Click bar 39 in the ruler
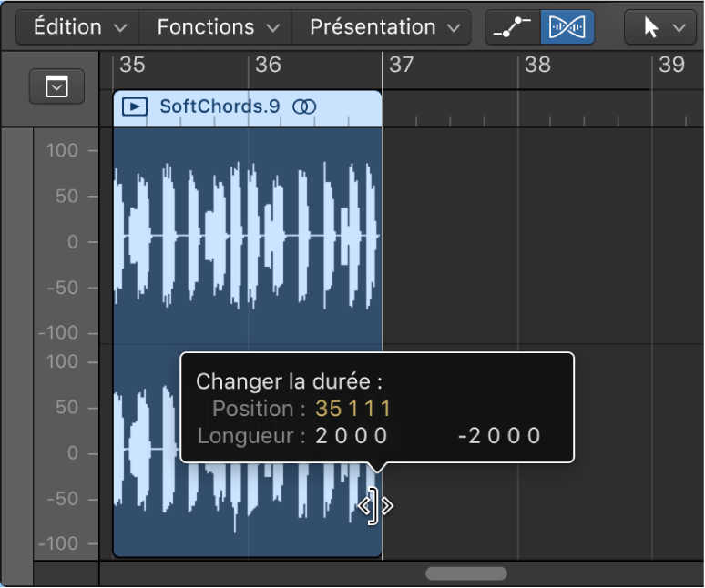Screen dimensions: 705x588 pos(671,65)
